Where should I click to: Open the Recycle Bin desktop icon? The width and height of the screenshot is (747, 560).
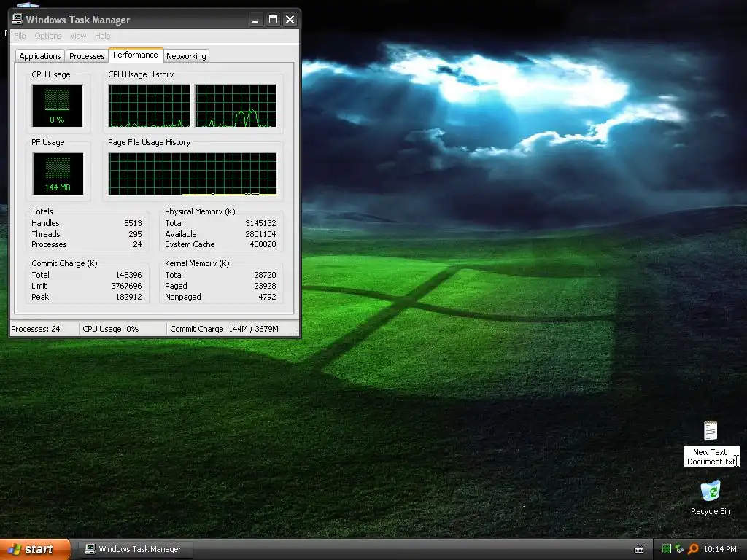click(x=711, y=491)
